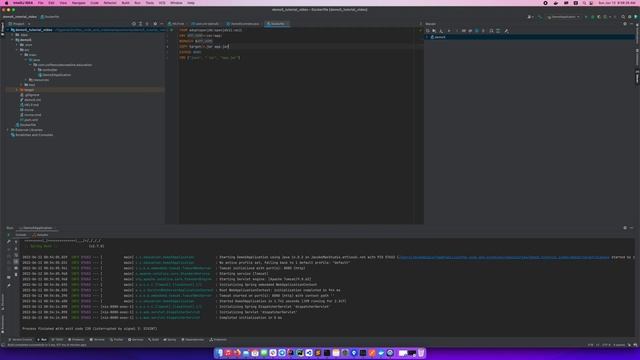Click Maven download sources icon
Screen dimensions: 640x360
click(x=441, y=31)
